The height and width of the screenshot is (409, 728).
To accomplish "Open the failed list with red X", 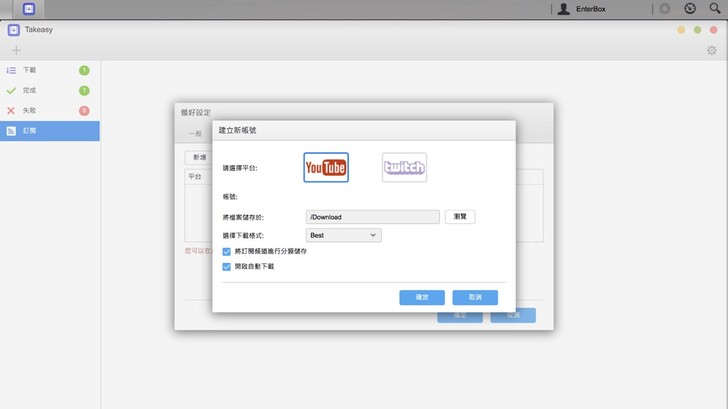I will pos(50,110).
